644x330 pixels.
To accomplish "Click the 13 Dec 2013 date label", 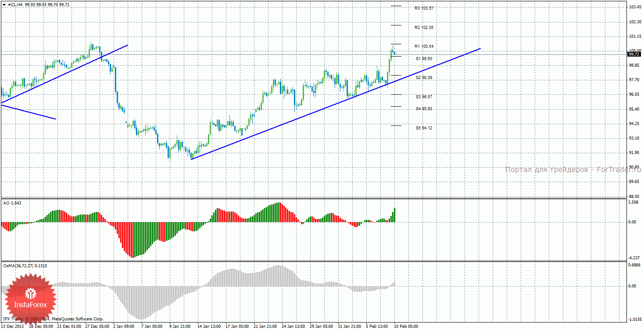I will pyautogui.click(x=13, y=326).
